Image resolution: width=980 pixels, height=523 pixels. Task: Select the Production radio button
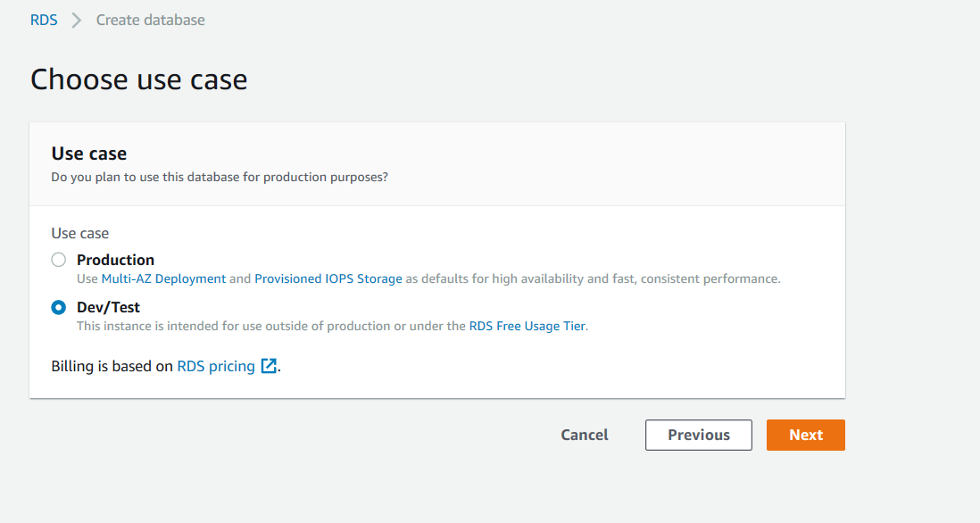click(x=59, y=260)
